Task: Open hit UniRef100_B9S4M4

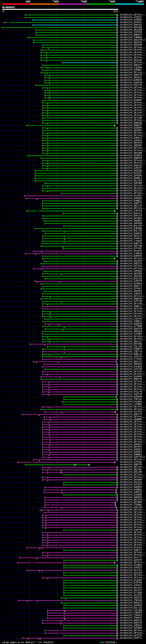Action: pyautogui.click(x=131, y=27)
